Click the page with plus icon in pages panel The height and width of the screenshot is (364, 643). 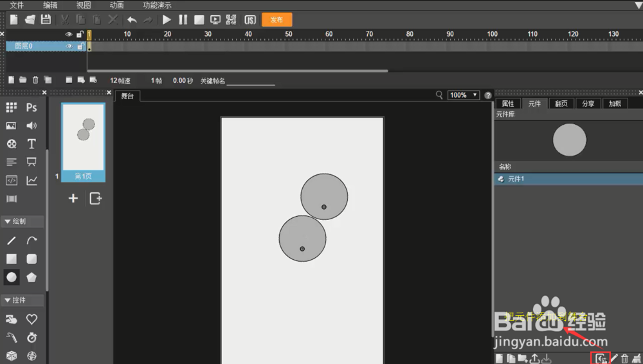95,198
